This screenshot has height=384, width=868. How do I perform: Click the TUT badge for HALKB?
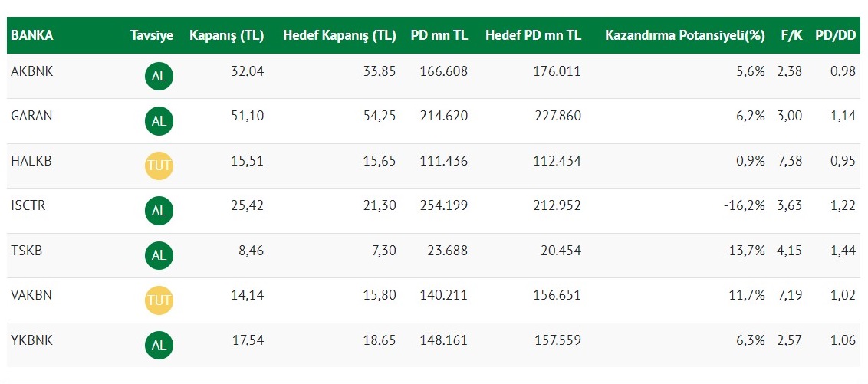click(159, 166)
